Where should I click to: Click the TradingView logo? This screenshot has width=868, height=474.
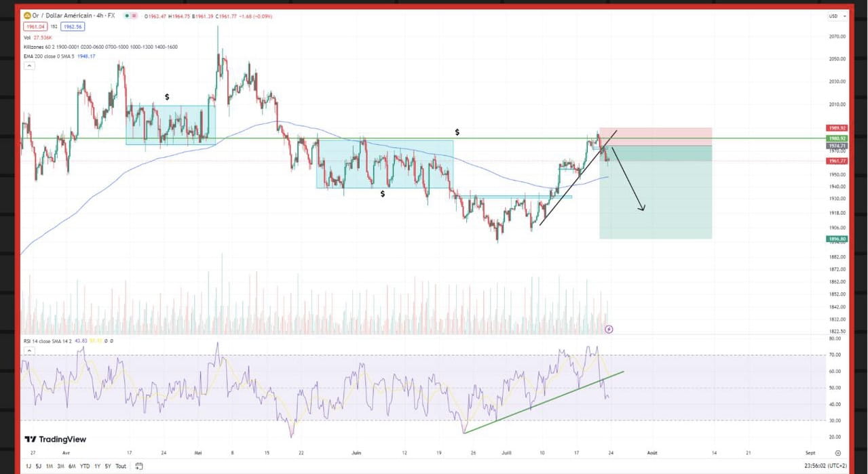pyautogui.click(x=56, y=439)
